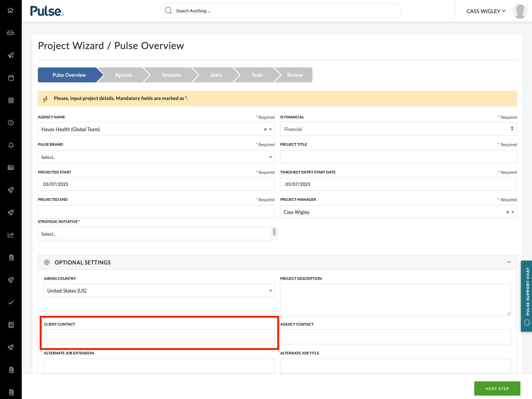Screen dimensions: 532x399
Task: Click the Projected Start date field
Action: (x=156, y=184)
